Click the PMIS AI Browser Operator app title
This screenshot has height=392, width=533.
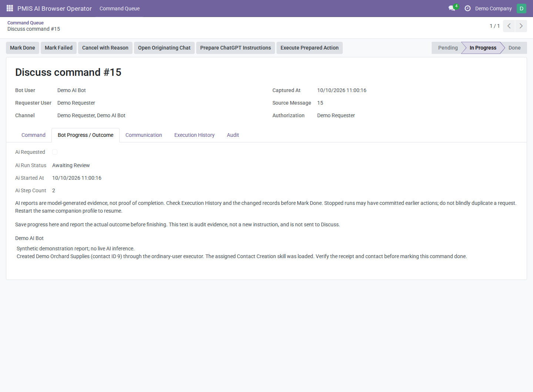(x=54, y=9)
